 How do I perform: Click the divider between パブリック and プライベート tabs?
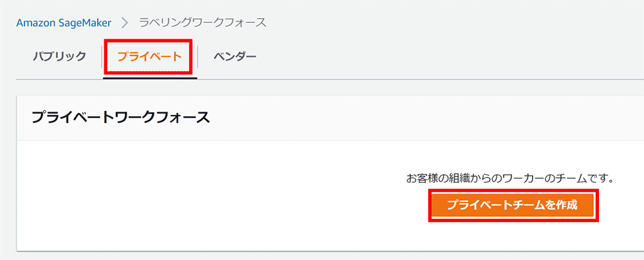click(x=102, y=57)
